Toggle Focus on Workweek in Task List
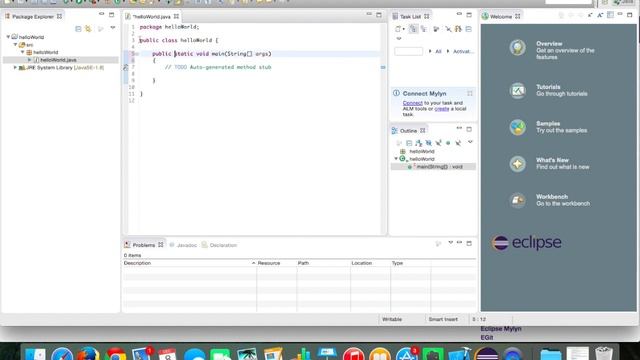The height and width of the screenshot is (360, 640). [x=436, y=29]
